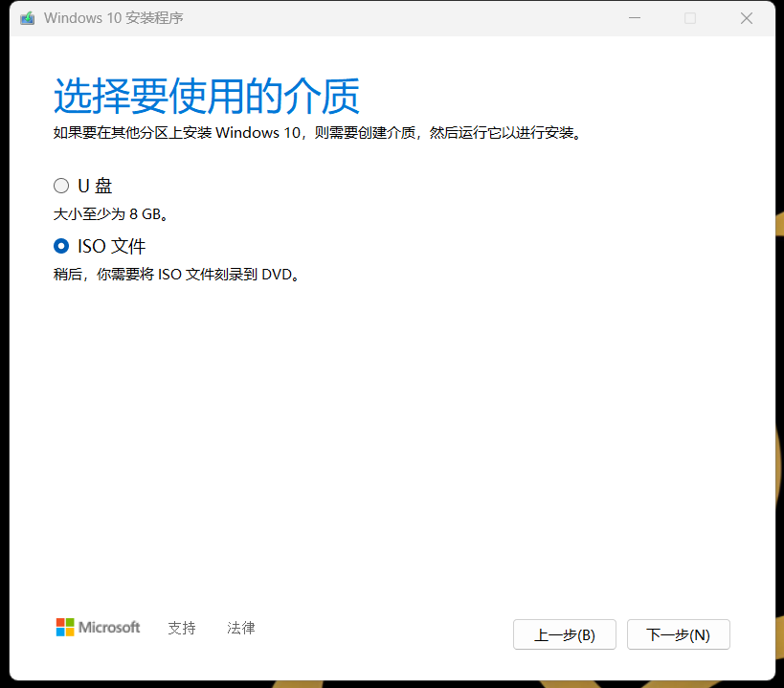The height and width of the screenshot is (688, 784).
Task: Click the Microsoft logo
Action: coord(98,627)
